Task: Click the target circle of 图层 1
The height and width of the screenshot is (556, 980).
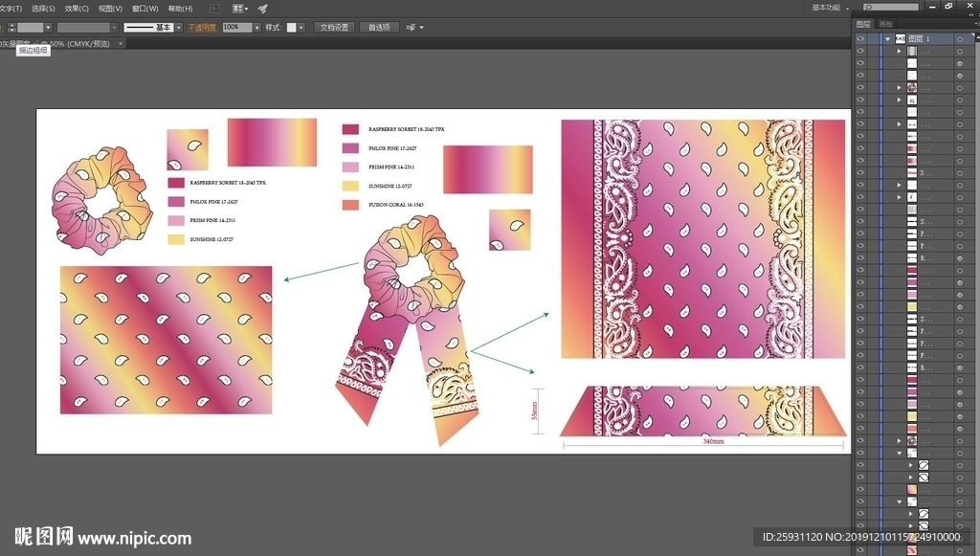Action: [x=960, y=38]
